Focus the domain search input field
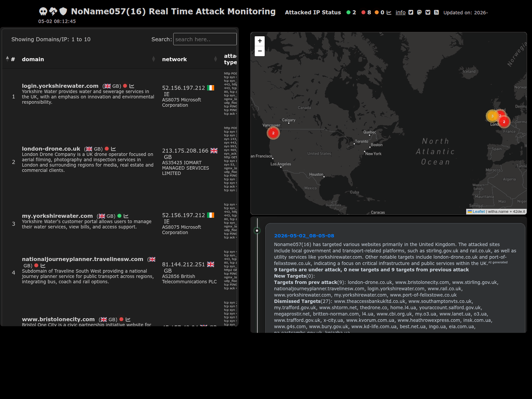Screen dimensions: 532x399 [x=205, y=39]
